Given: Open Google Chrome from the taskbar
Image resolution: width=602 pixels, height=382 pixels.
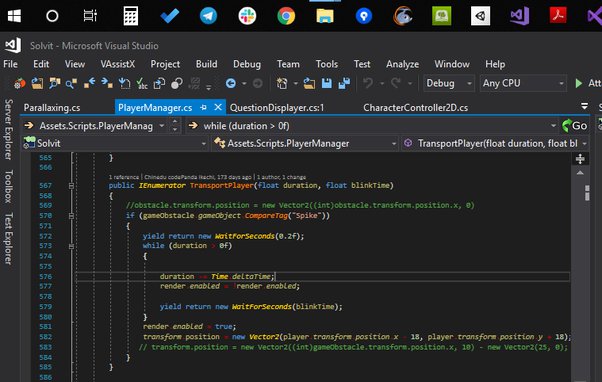Looking at the screenshot, I should [x=286, y=16].
